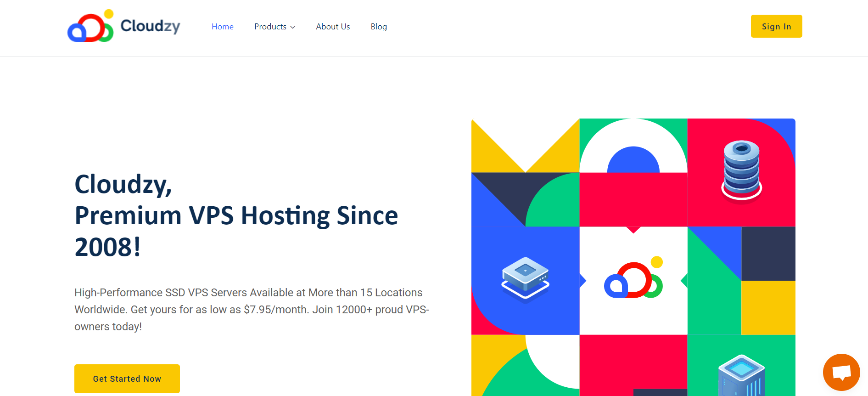This screenshot has height=396, width=868.
Task: Click the Cloudzy logo in the header
Action: [x=124, y=26]
